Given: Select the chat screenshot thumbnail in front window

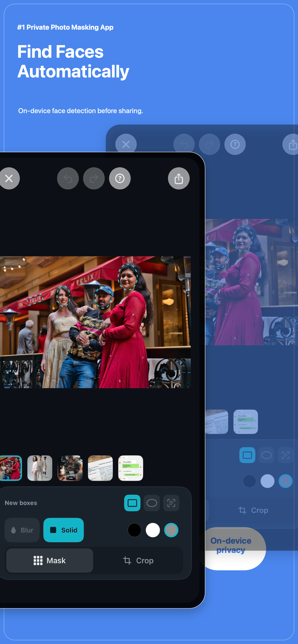Looking at the screenshot, I should tap(131, 468).
